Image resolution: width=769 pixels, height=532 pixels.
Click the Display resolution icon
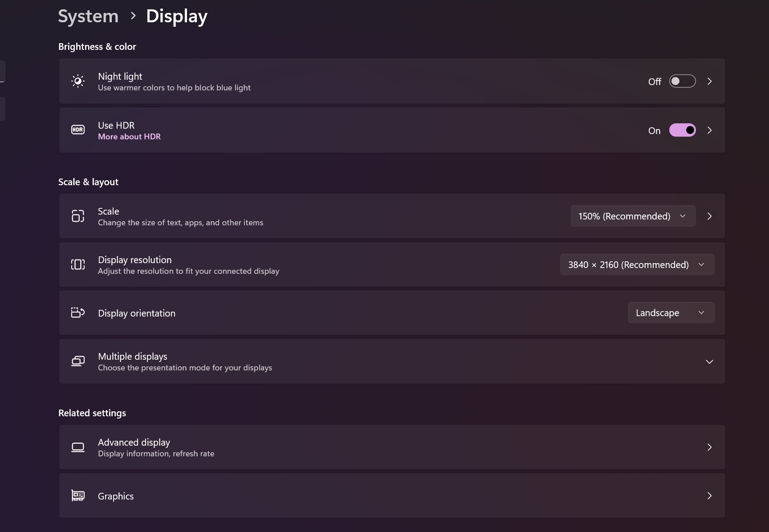pyautogui.click(x=78, y=264)
